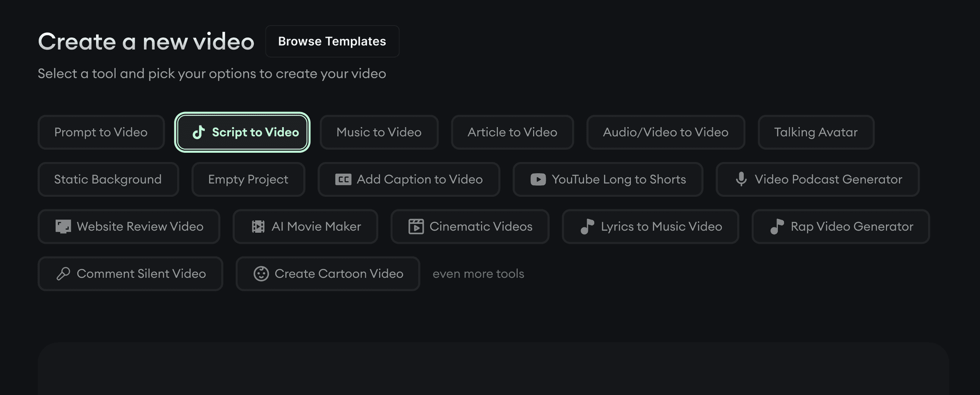
Task: Click the music note icon on Rap Video Generator
Action: 777,227
